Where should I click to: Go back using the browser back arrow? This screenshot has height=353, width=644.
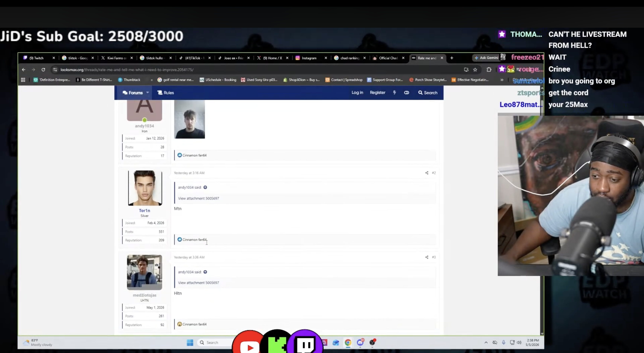click(24, 70)
